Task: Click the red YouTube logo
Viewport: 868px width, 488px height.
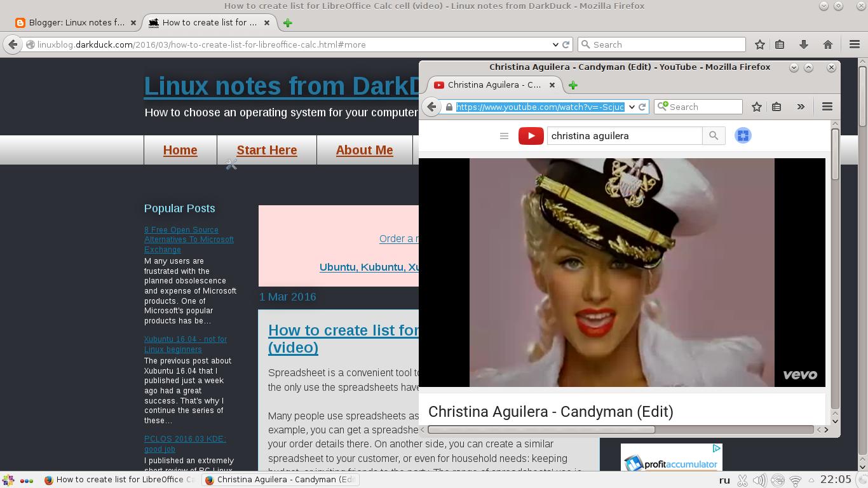Action: point(531,136)
